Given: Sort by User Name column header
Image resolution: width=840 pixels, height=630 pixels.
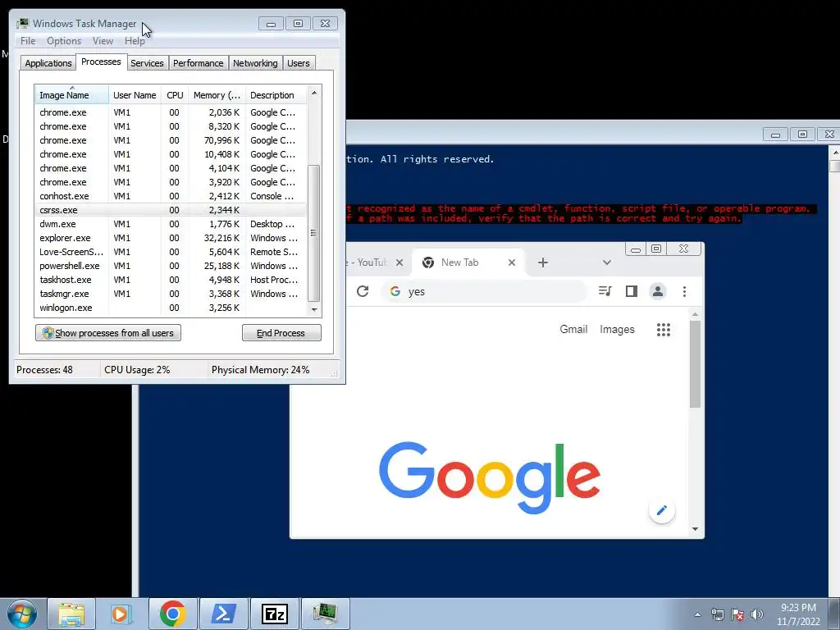Looking at the screenshot, I should click(135, 95).
